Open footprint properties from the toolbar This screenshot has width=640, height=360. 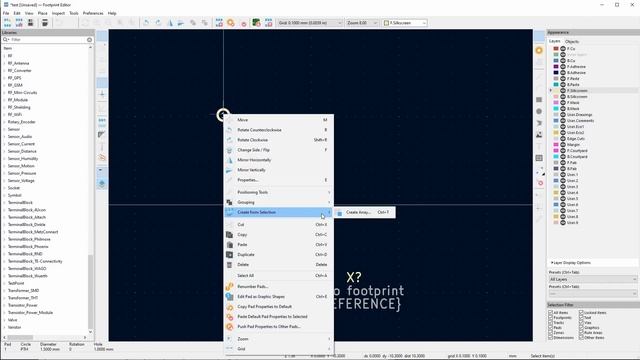tap(219, 23)
